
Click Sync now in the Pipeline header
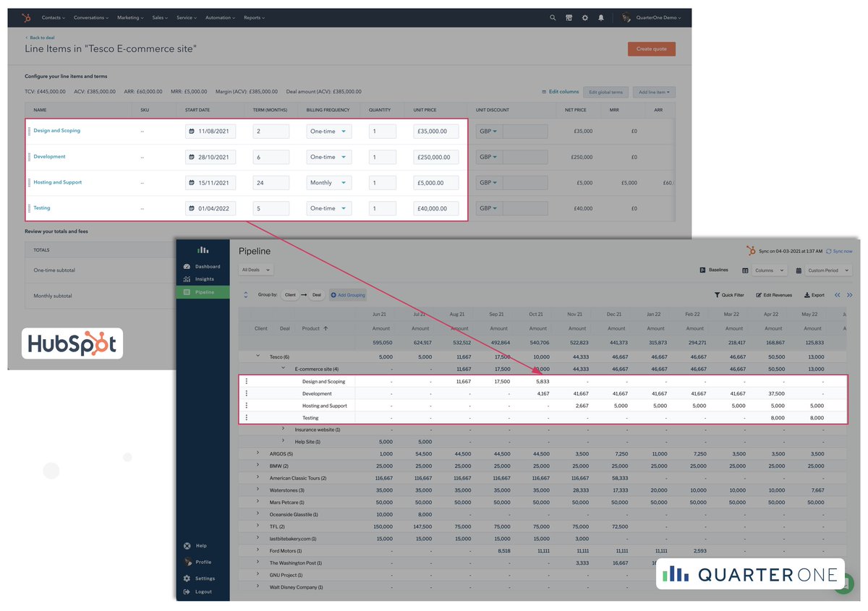tap(839, 251)
